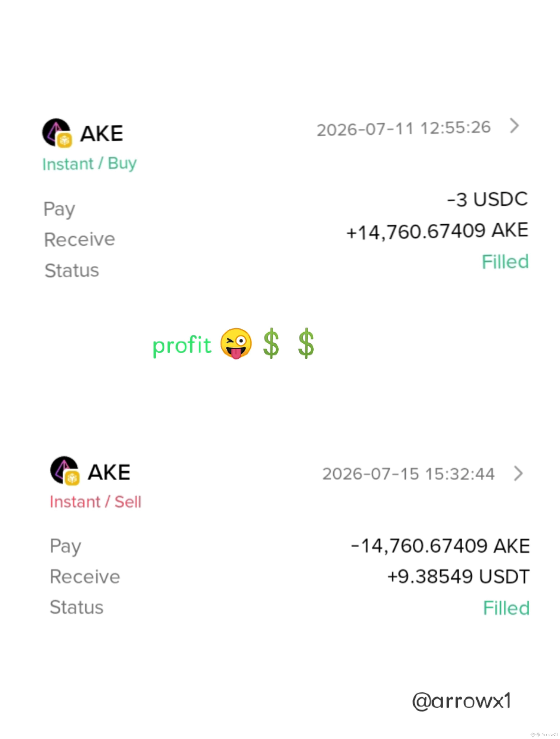
Task: Click the yellow BNB chain badge on bottom AKE icon
Action: click(x=72, y=478)
